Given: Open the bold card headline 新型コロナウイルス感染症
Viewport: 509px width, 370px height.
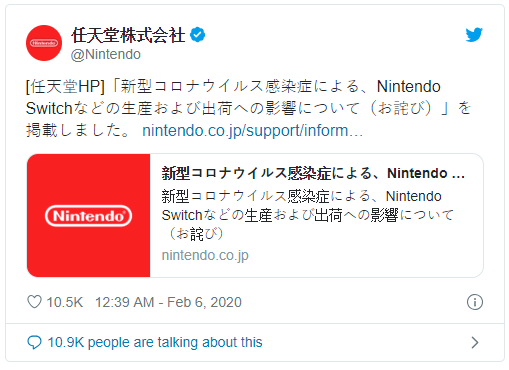Looking at the screenshot, I should (313, 173).
